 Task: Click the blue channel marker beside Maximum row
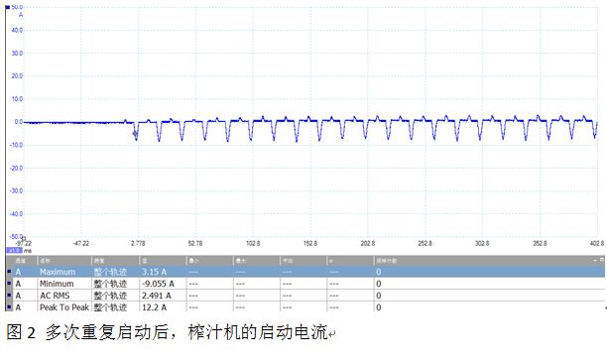pyautogui.click(x=9, y=272)
